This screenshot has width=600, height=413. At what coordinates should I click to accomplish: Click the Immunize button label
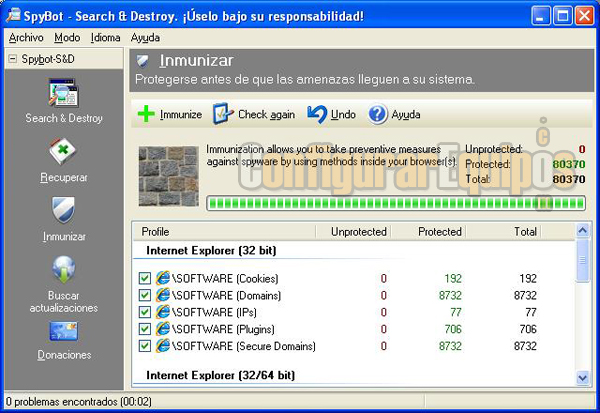(x=181, y=114)
